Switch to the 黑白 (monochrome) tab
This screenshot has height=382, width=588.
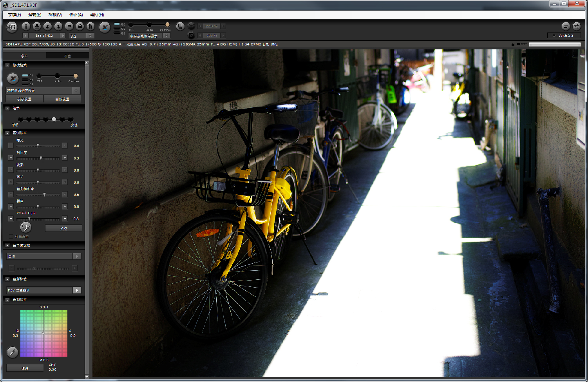click(x=68, y=56)
